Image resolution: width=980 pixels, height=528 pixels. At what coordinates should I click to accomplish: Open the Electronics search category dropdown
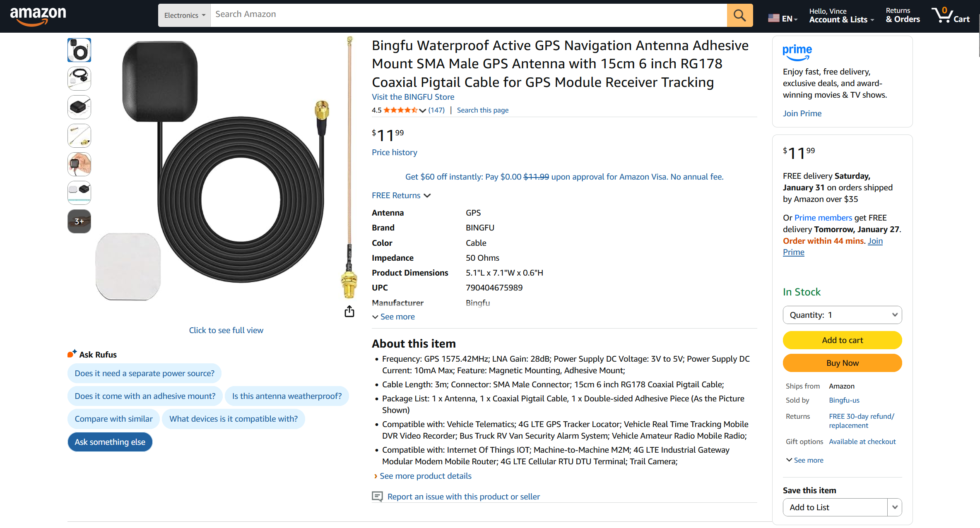click(184, 15)
